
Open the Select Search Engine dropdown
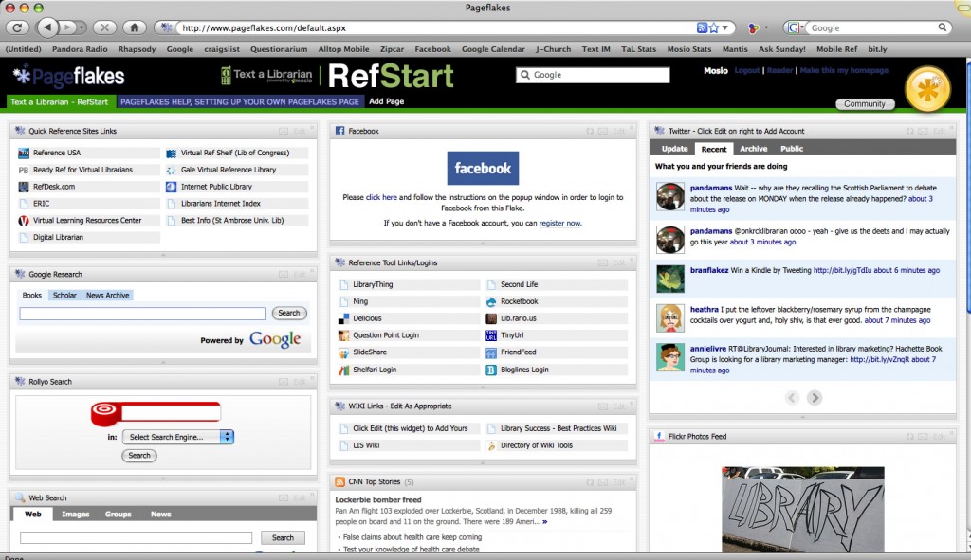pos(177,437)
